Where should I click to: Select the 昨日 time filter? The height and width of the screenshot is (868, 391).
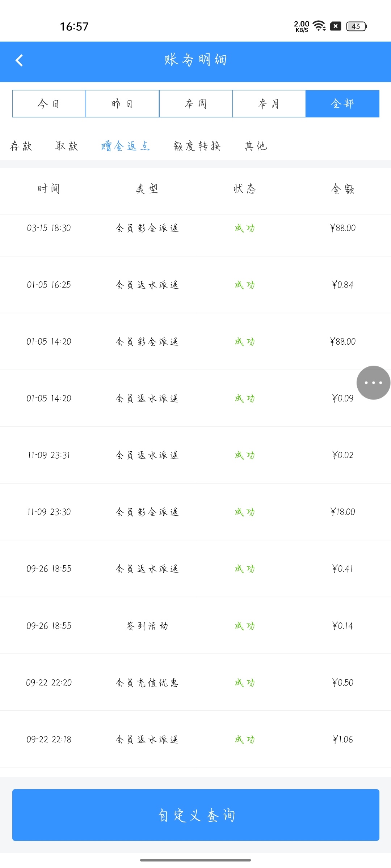(122, 104)
